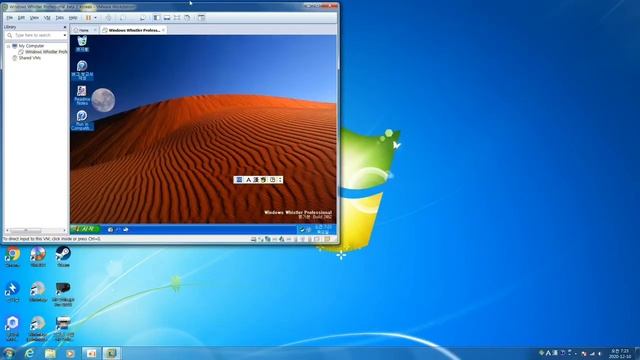Click the host volume tray icon
640x360 pixels.
(x=600, y=353)
